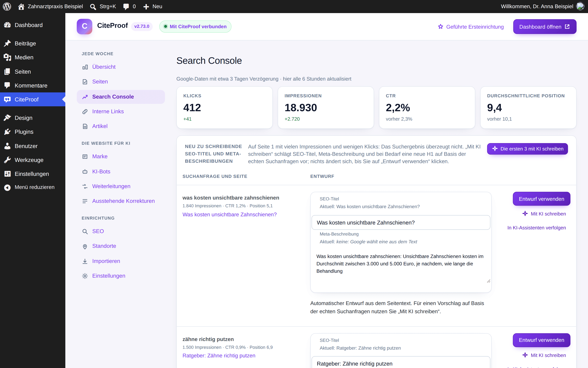Click the Klicks value 412

(192, 108)
